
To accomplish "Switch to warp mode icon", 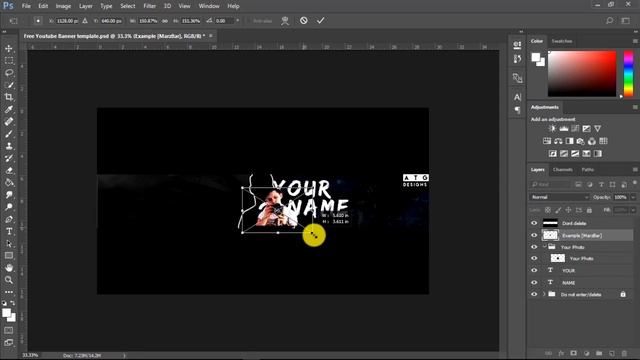I will click(285, 21).
